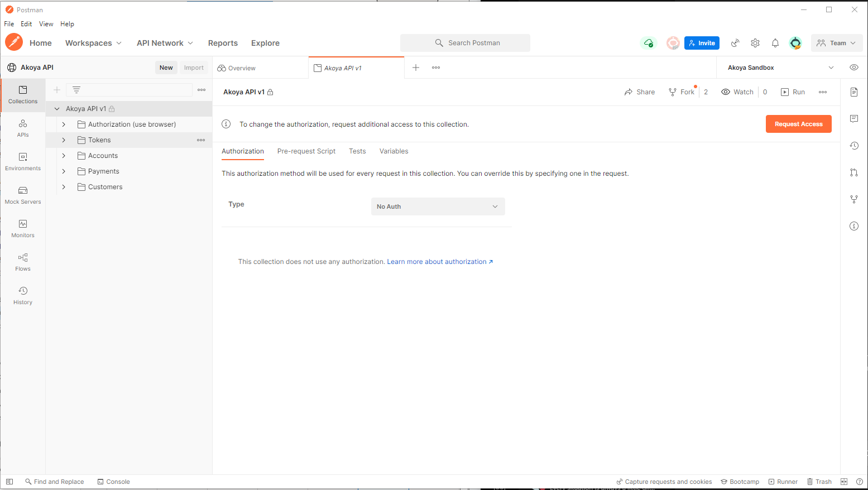868x490 pixels.
Task: Open the auth Type dropdown showing No Auth
Action: pos(438,206)
